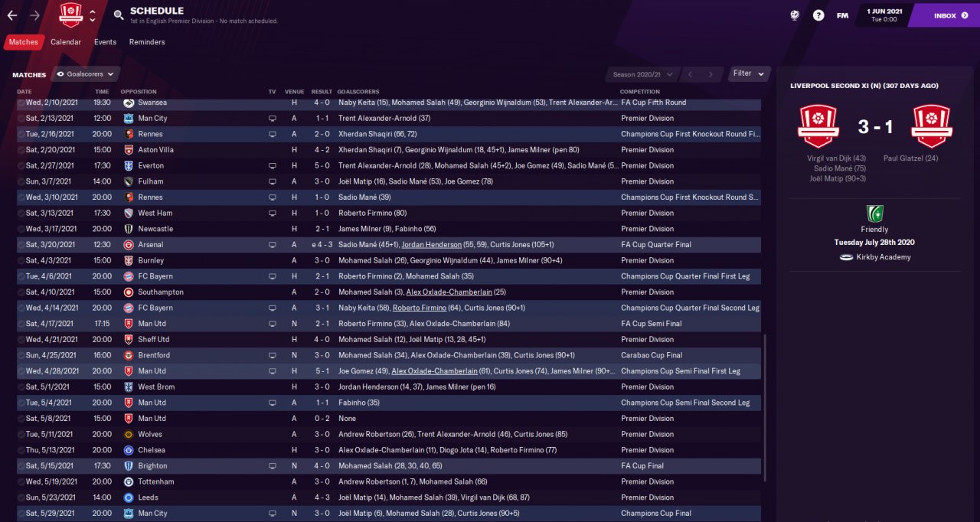Click the TV icon on Everton row
Screen dimensions: 980x522
point(272,166)
